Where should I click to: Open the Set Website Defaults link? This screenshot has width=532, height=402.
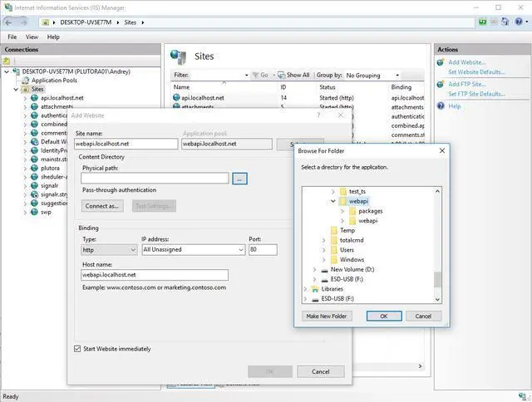click(x=476, y=71)
